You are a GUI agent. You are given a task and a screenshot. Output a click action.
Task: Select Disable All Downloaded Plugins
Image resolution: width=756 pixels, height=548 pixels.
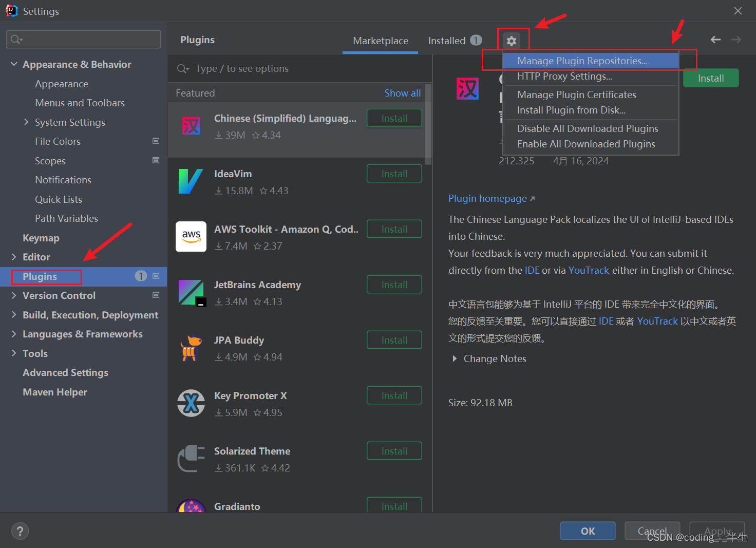click(x=591, y=128)
